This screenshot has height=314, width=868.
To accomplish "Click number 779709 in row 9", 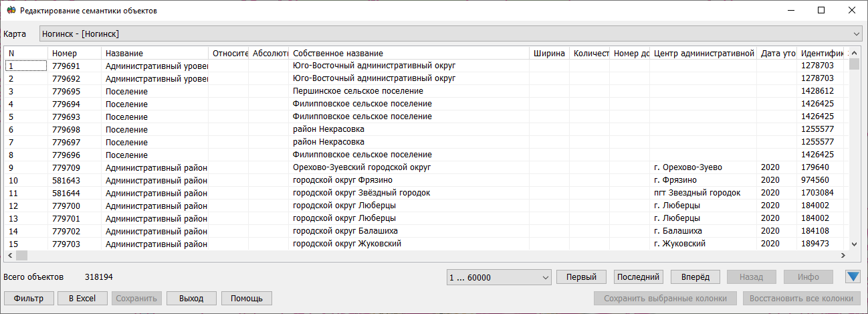I will point(74,168).
